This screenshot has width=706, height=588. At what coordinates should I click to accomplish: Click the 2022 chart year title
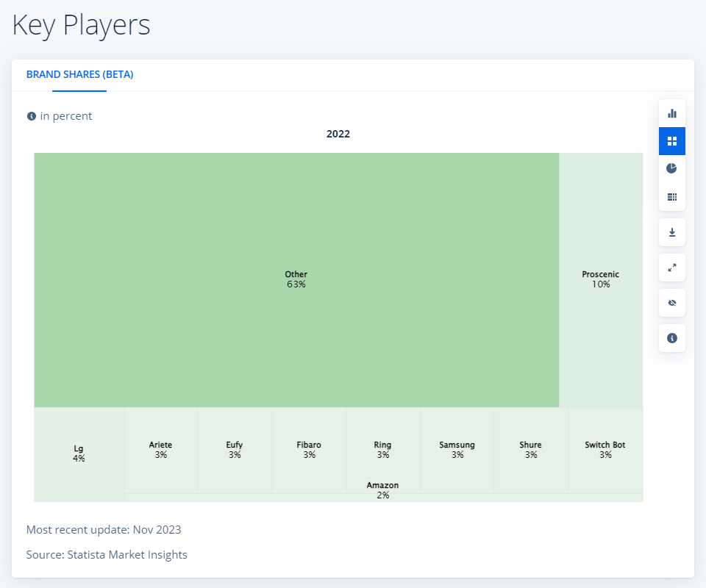[x=338, y=134]
